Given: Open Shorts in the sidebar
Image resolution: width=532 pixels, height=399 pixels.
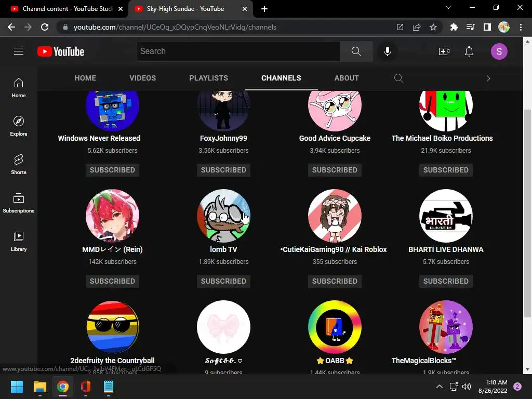Looking at the screenshot, I should [19, 165].
